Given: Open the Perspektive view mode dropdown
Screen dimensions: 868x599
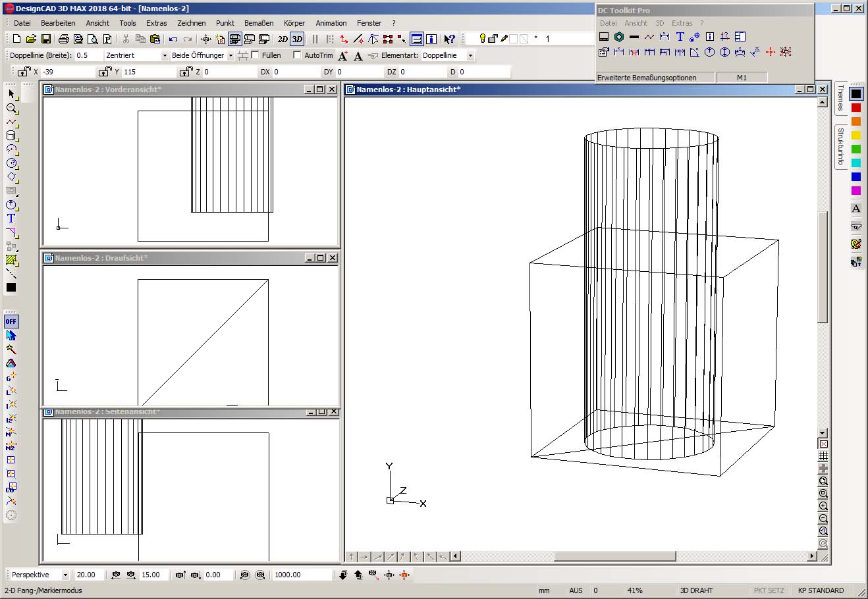Looking at the screenshot, I should [65, 575].
